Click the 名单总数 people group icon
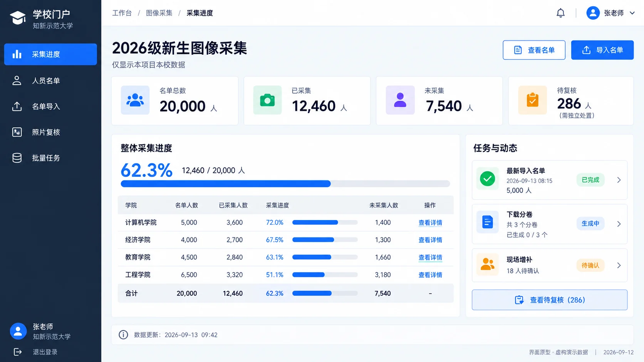This screenshot has height=362, width=644. coord(135,100)
